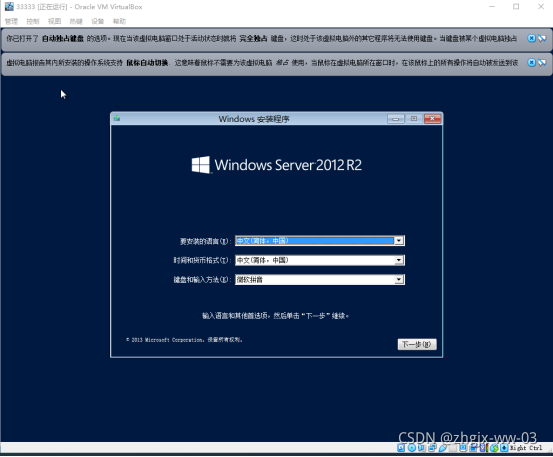Click the audio icon in VirtualBox status bar
553x457 pixels.
click(421, 447)
